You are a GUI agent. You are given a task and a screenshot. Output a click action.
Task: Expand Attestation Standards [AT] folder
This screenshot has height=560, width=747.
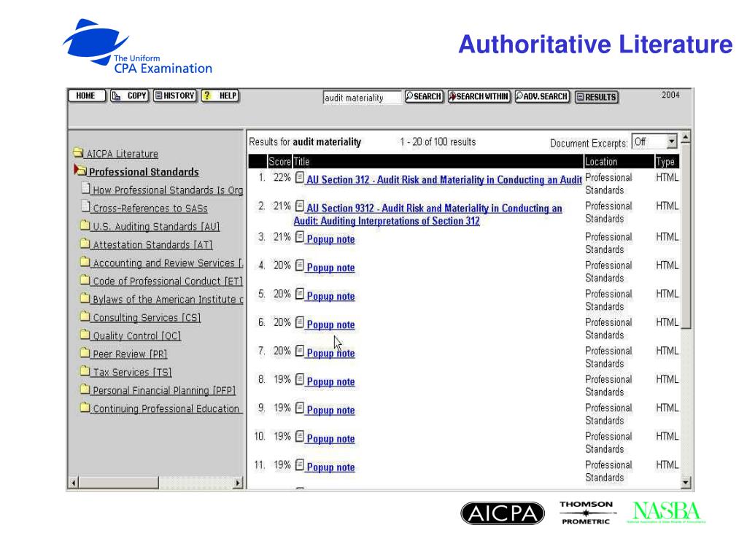click(152, 245)
